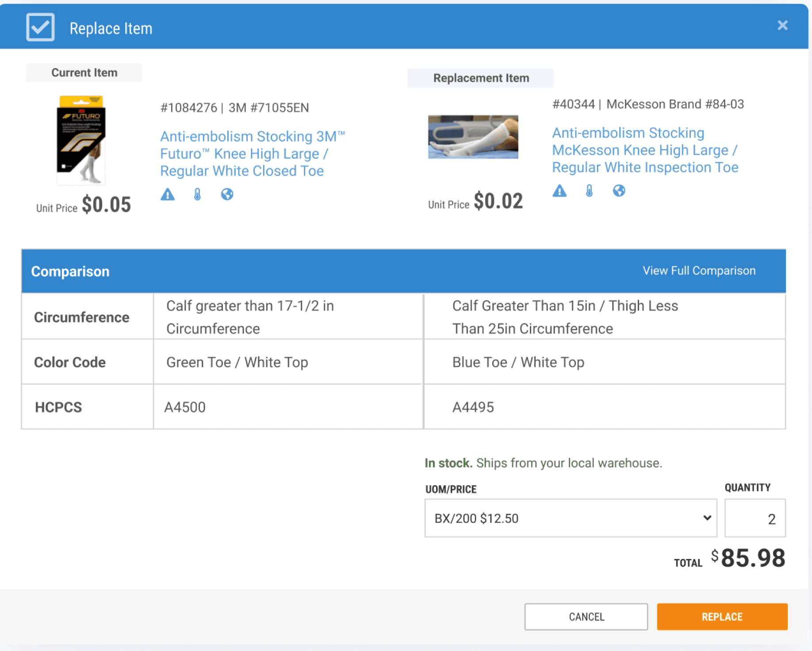Open View Full Comparison

pos(699,271)
